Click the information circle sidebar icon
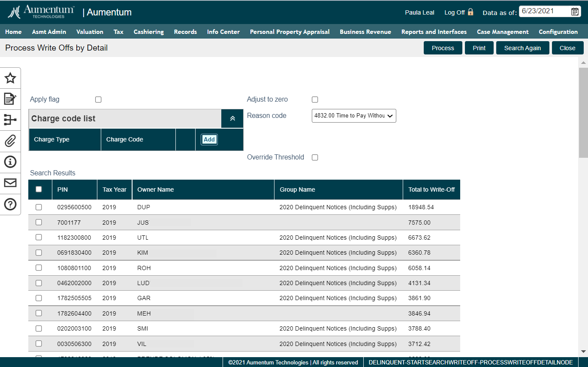Image resolution: width=588 pixels, height=367 pixels. coord(10,162)
